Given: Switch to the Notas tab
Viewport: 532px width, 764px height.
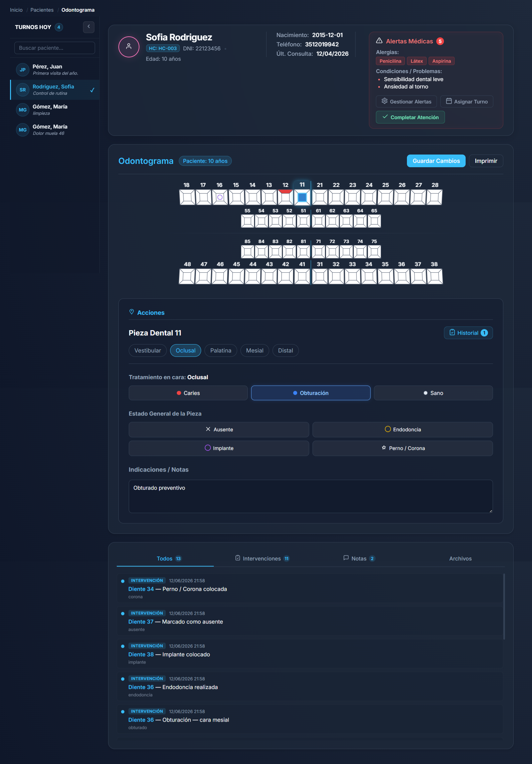Looking at the screenshot, I should click(x=359, y=558).
